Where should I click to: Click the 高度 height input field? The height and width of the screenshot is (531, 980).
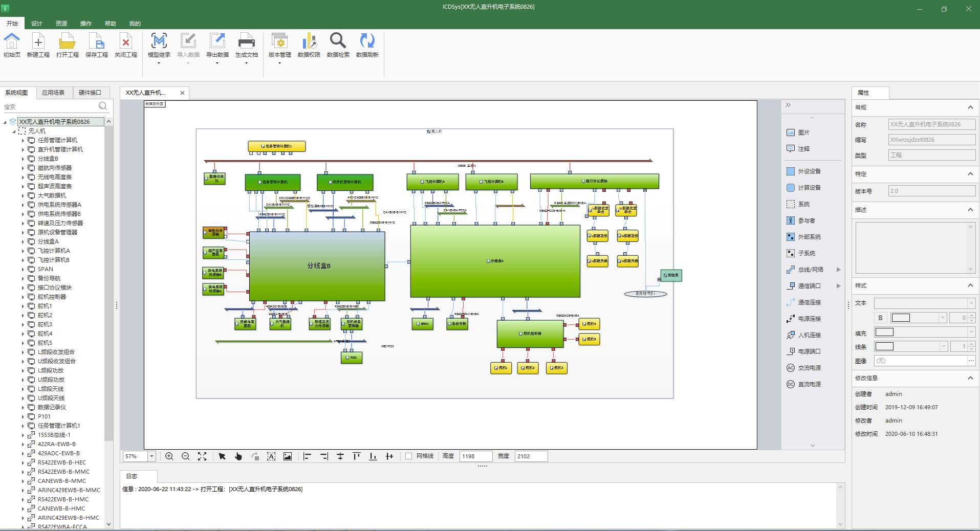pyautogui.click(x=475, y=456)
